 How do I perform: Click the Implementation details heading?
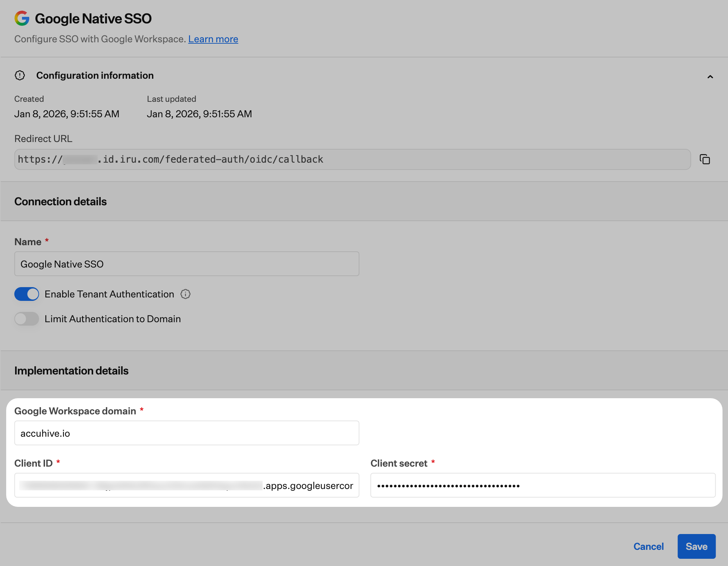click(x=71, y=371)
